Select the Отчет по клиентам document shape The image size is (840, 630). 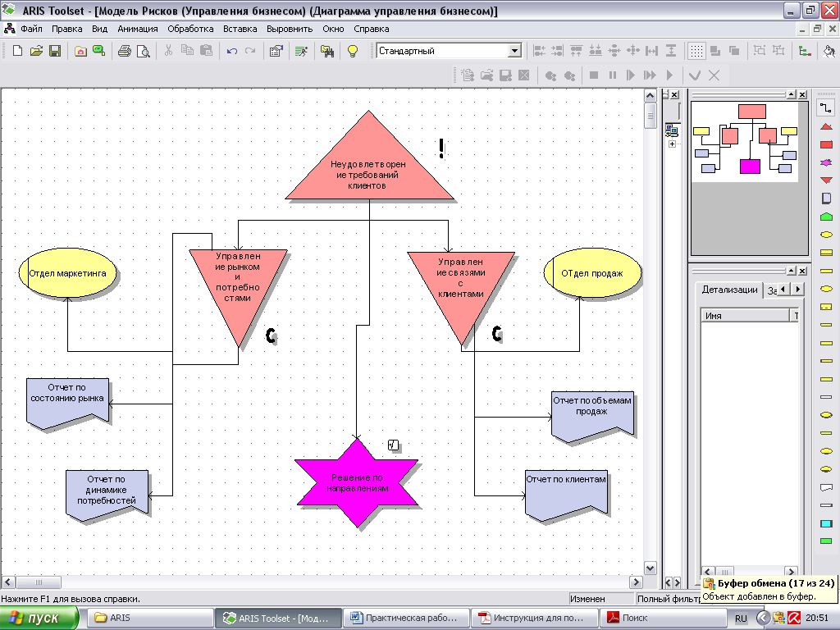coord(566,495)
